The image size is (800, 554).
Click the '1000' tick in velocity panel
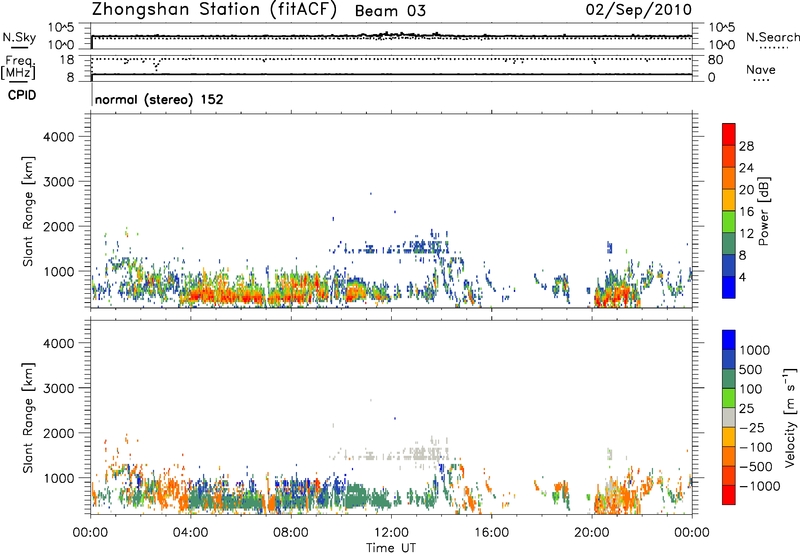pyautogui.click(x=58, y=478)
